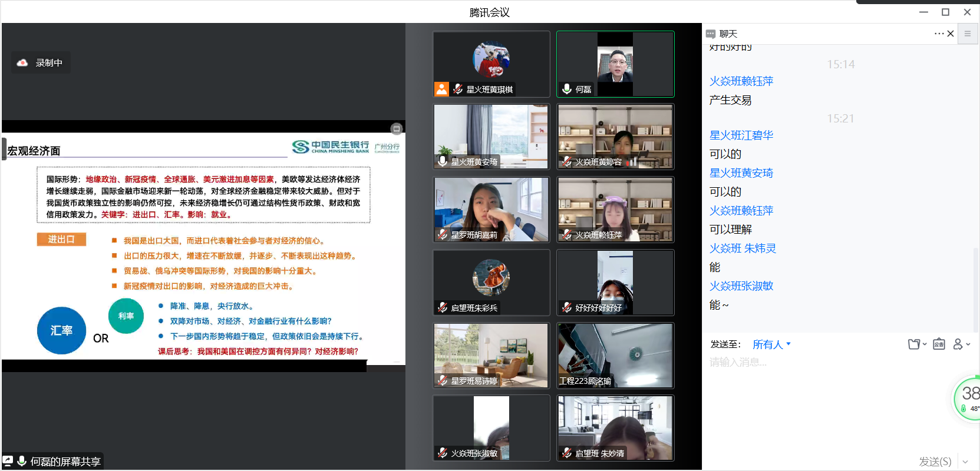Toggle microphone icon on 何磊 video tile

point(567,89)
